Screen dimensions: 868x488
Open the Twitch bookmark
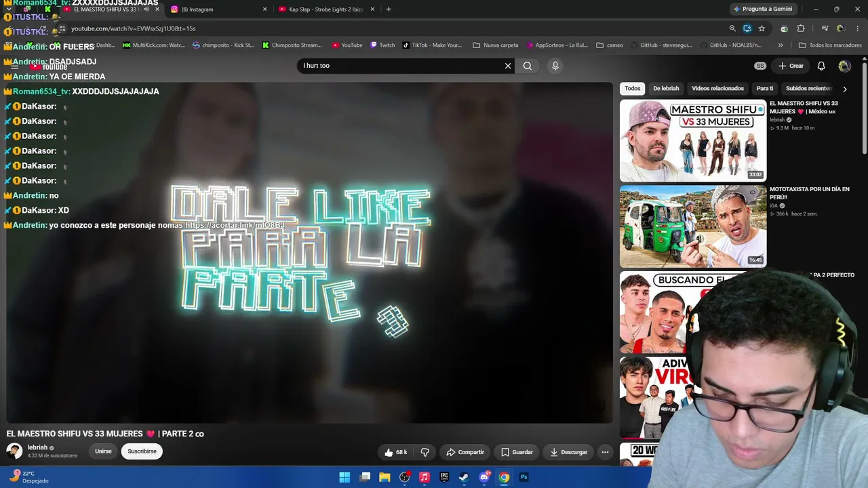(382, 45)
